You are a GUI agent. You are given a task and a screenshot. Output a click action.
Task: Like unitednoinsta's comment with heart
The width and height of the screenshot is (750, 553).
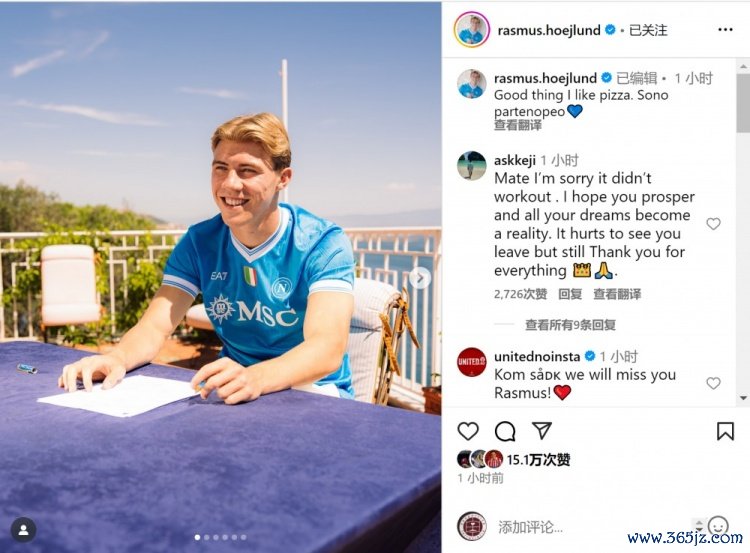click(713, 383)
